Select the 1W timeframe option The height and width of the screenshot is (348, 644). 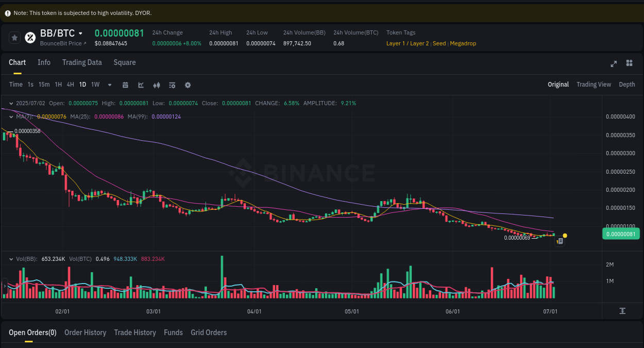coord(95,85)
